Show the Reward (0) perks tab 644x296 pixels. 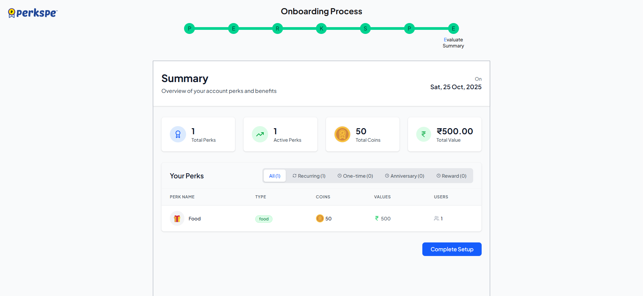(x=451, y=176)
